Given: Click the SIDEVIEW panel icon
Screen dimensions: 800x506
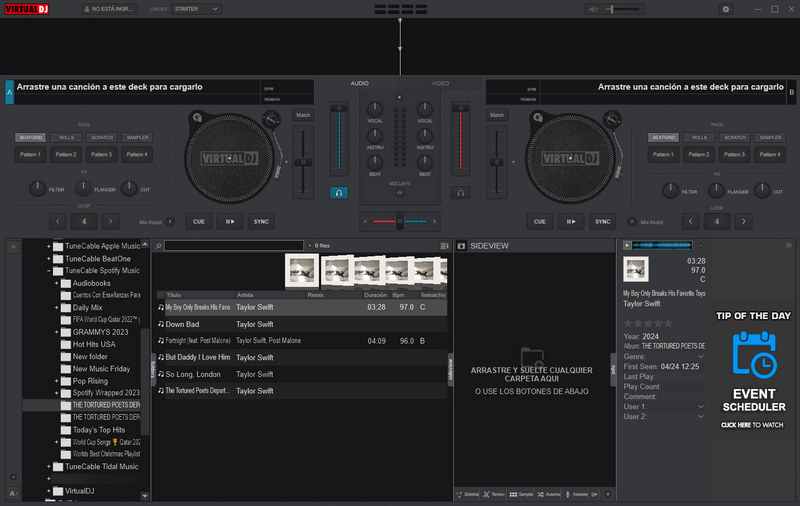Looking at the screenshot, I should pyautogui.click(x=461, y=246).
